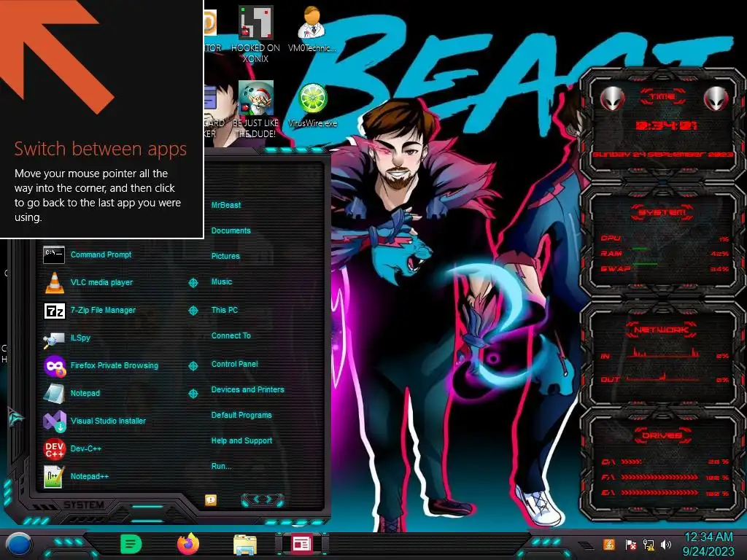Viewport: 747px width, 560px height.
Task: Open This PC from start menu
Action: [225, 310]
